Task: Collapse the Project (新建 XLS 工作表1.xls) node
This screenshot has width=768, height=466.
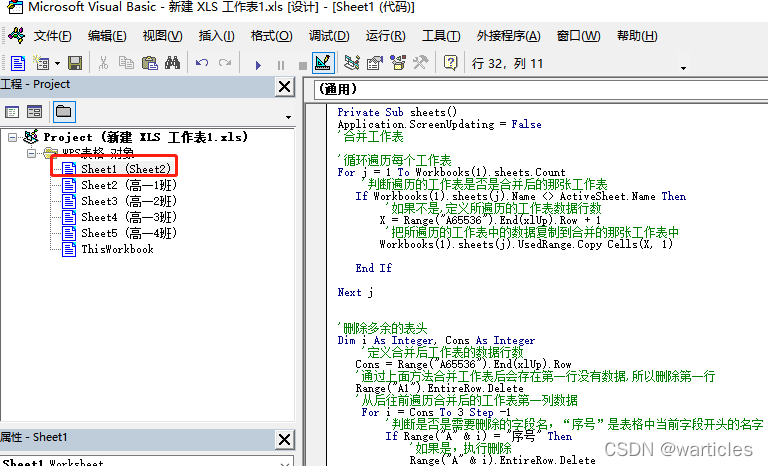Action: point(13,137)
